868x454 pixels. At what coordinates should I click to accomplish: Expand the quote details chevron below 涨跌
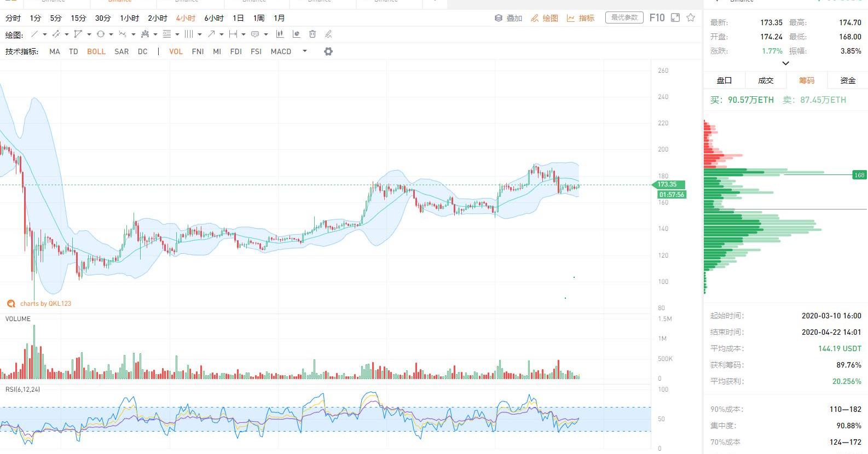pos(785,63)
